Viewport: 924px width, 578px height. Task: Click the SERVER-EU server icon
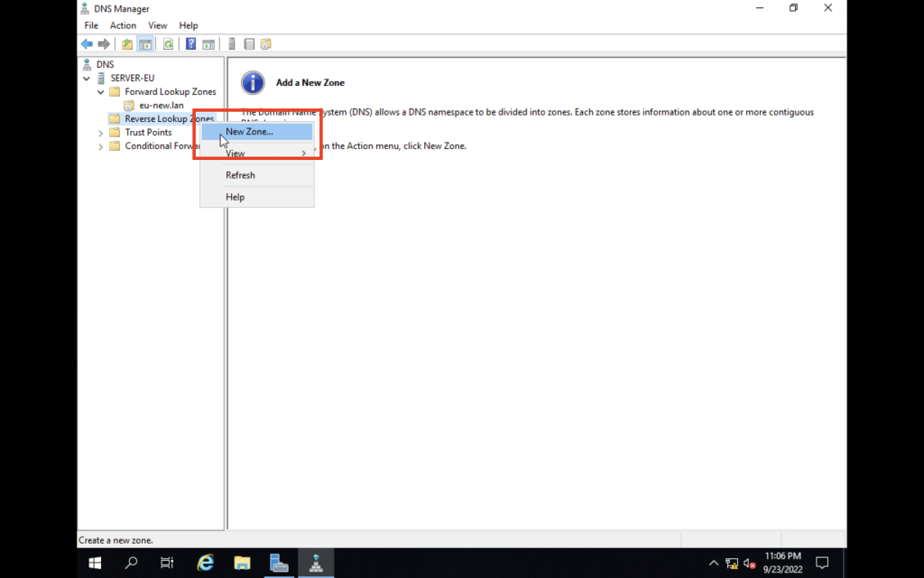(101, 78)
